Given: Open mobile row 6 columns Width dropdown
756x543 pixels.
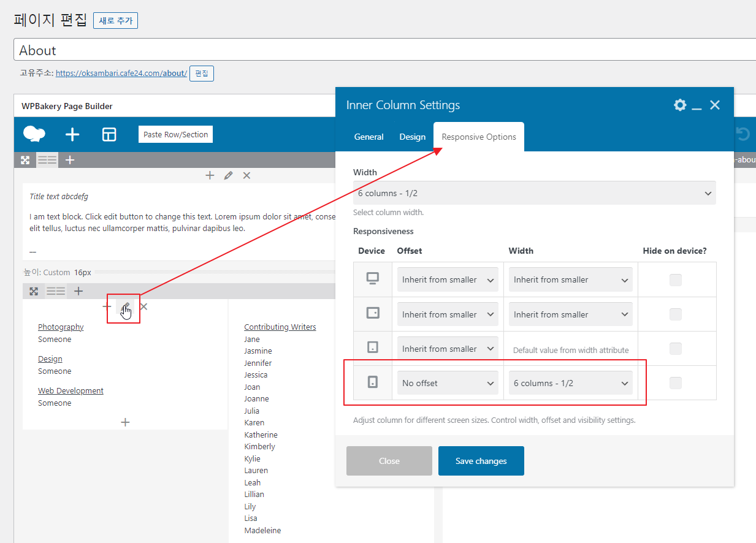Looking at the screenshot, I should (x=570, y=383).
